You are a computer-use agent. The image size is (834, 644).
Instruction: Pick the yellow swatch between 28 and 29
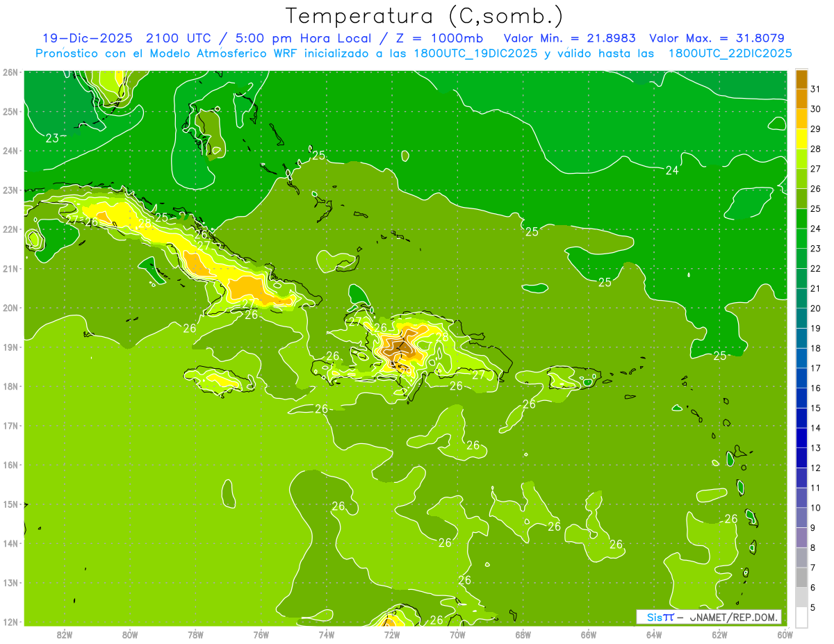pos(801,139)
